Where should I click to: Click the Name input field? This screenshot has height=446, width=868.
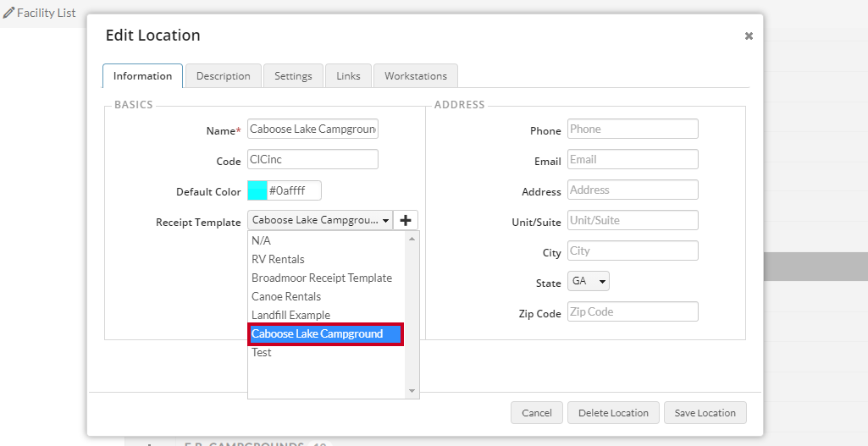[x=312, y=129]
